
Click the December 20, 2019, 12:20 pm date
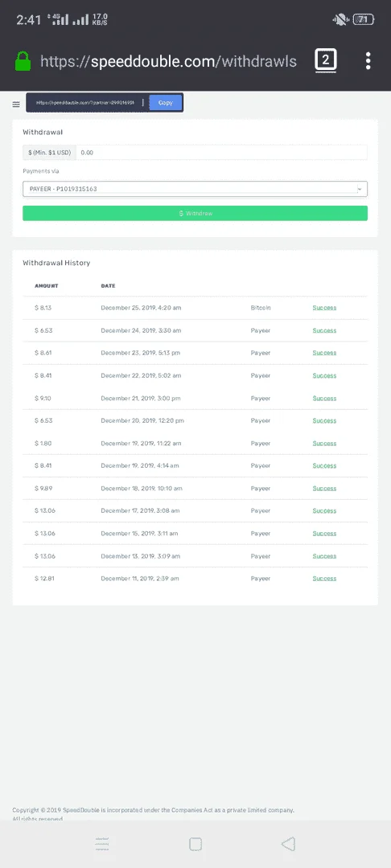pyautogui.click(x=142, y=420)
